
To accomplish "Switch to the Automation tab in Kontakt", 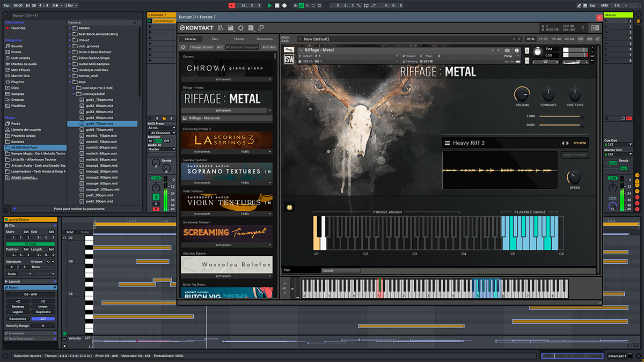I will point(264,39).
